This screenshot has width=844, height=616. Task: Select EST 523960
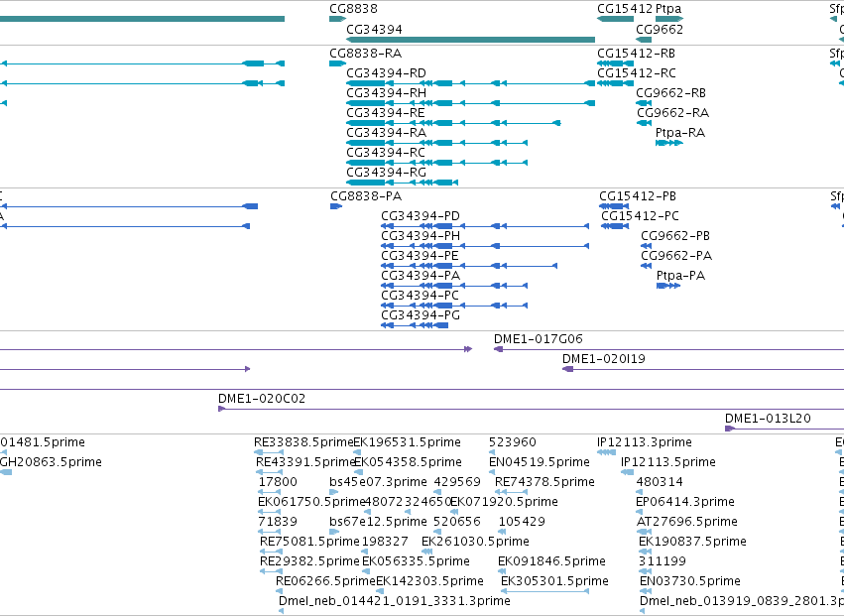pyautogui.click(x=513, y=442)
